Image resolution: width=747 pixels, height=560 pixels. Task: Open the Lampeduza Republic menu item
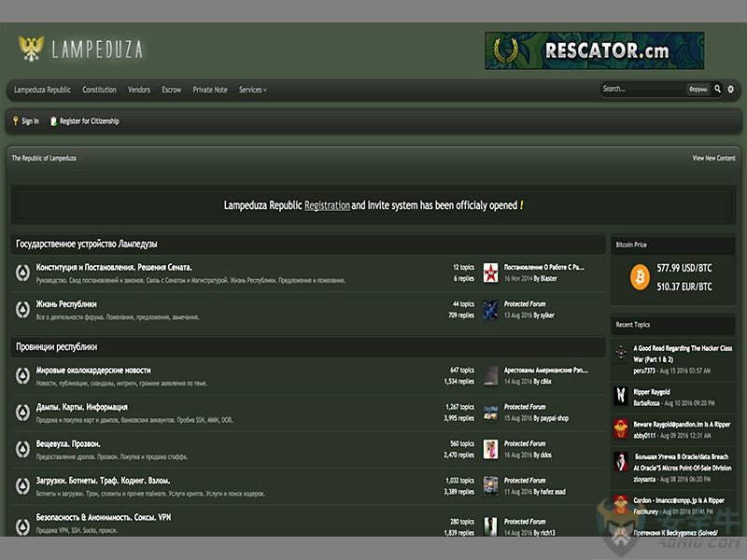(x=42, y=90)
